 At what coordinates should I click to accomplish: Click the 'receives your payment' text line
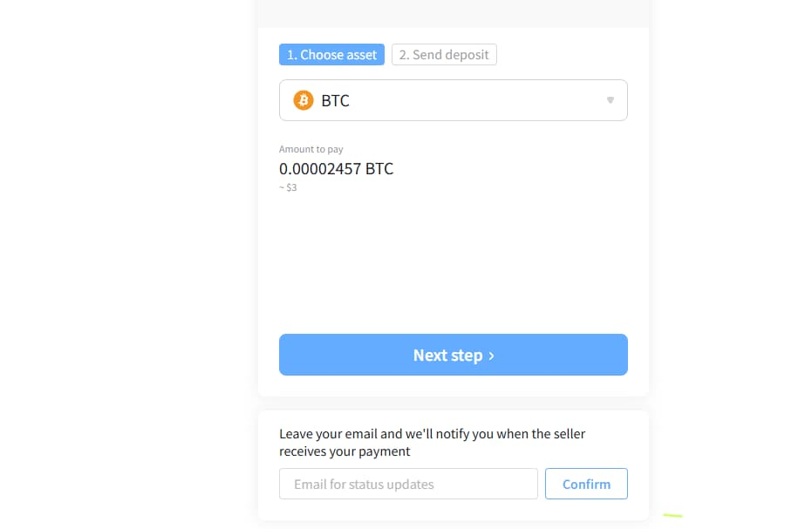click(345, 451)
